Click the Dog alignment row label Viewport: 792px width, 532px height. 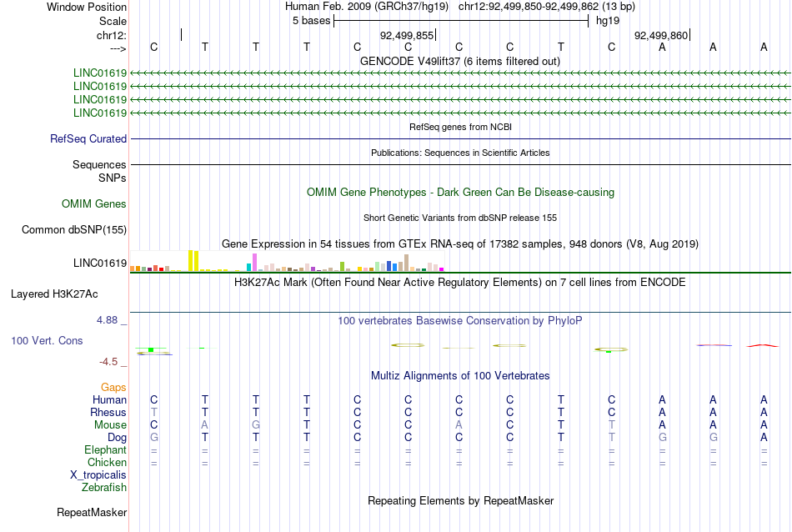pos(118,438)
